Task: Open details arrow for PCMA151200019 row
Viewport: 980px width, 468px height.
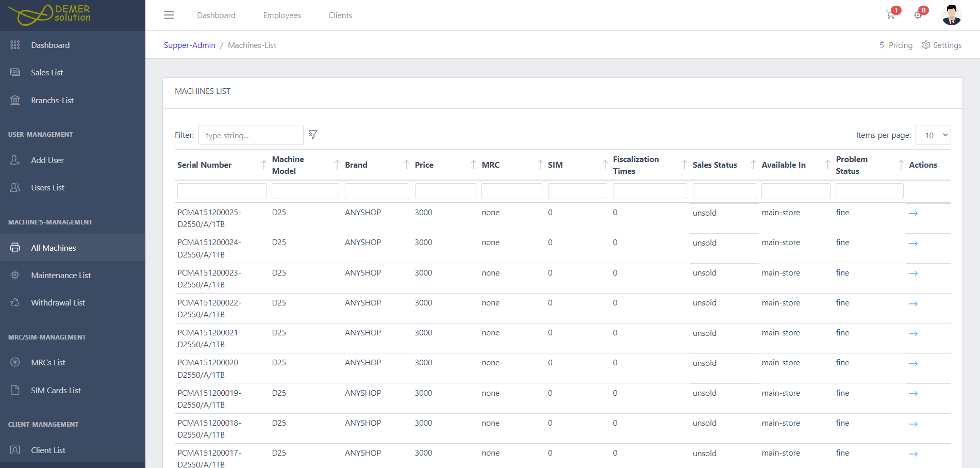Action: pyautogui.click(x=913, y=393)
